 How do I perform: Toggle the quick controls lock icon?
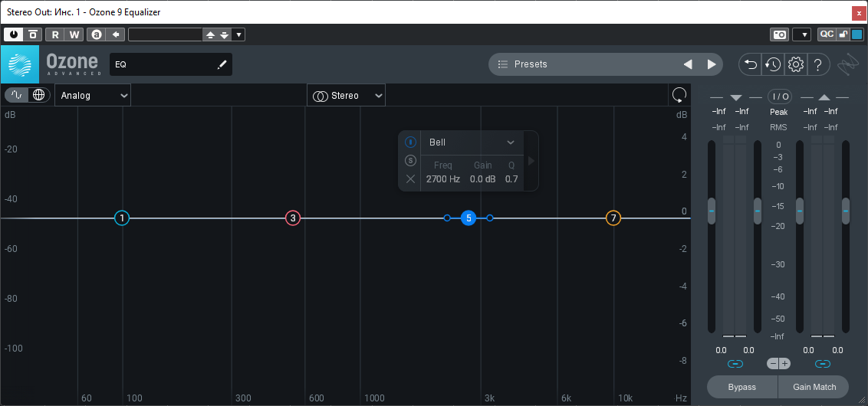(843, 34)
